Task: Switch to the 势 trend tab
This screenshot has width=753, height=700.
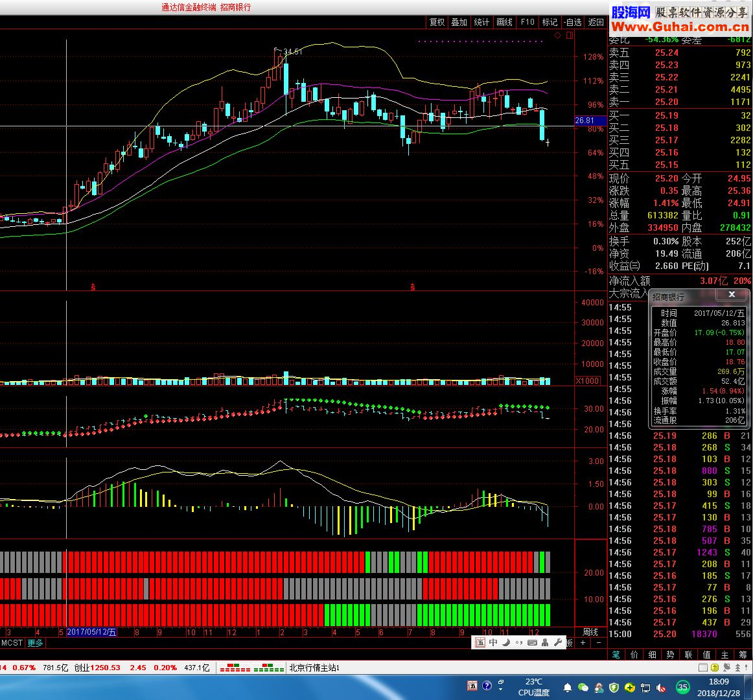Action: coord(671,655)
